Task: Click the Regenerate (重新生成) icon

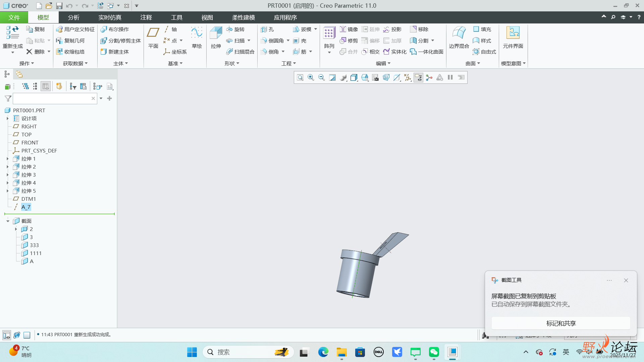Action: point(12,33)
